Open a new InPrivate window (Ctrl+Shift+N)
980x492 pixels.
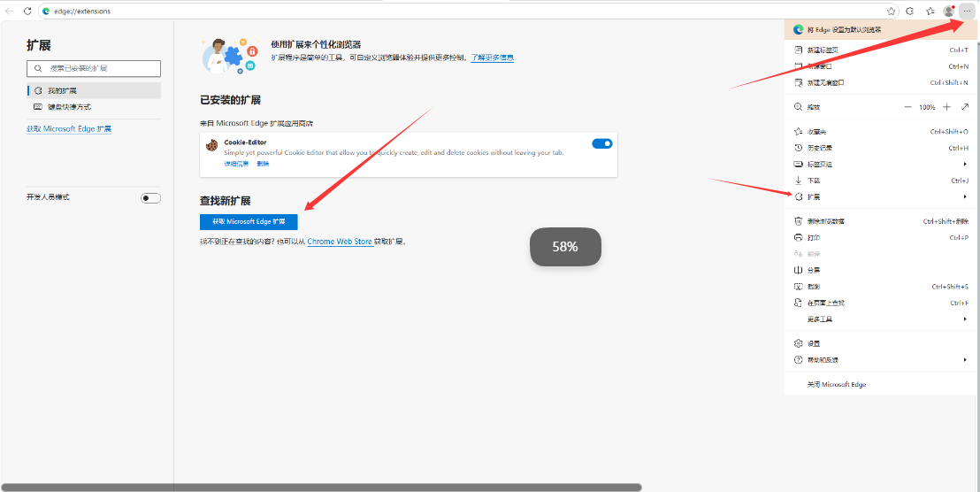pyautogui.click(x=880, y=82)
